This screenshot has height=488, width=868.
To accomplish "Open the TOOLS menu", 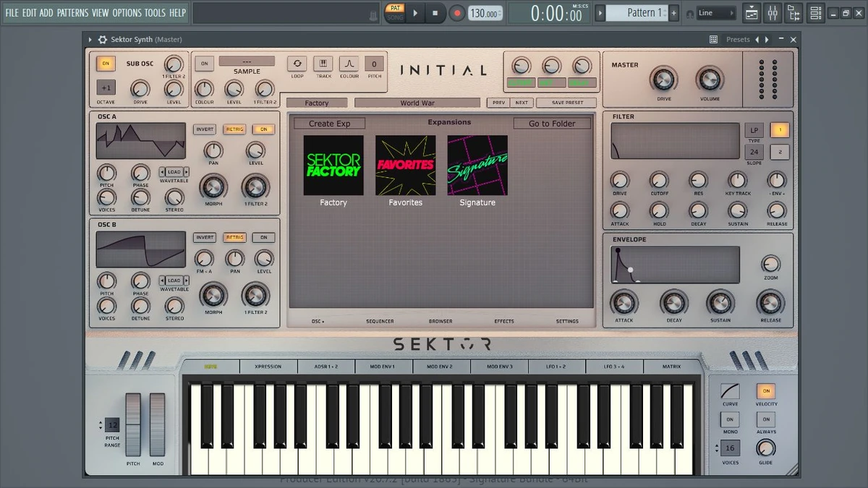I will point(155,13).
